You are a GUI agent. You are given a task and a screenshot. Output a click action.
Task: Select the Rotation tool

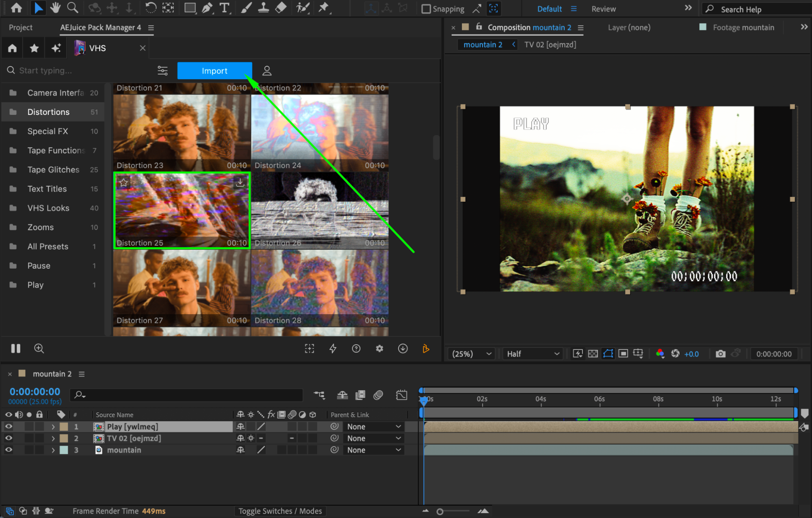[151, 8]
